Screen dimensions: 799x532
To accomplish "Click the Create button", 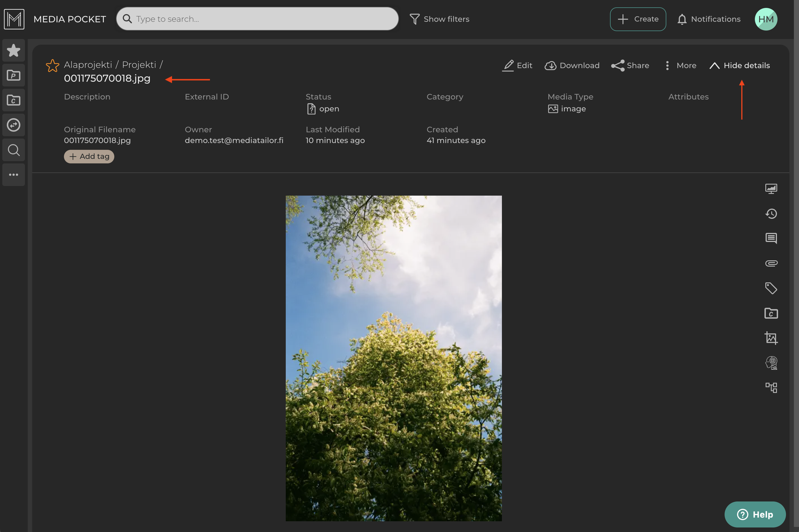I will click(638, 19).
